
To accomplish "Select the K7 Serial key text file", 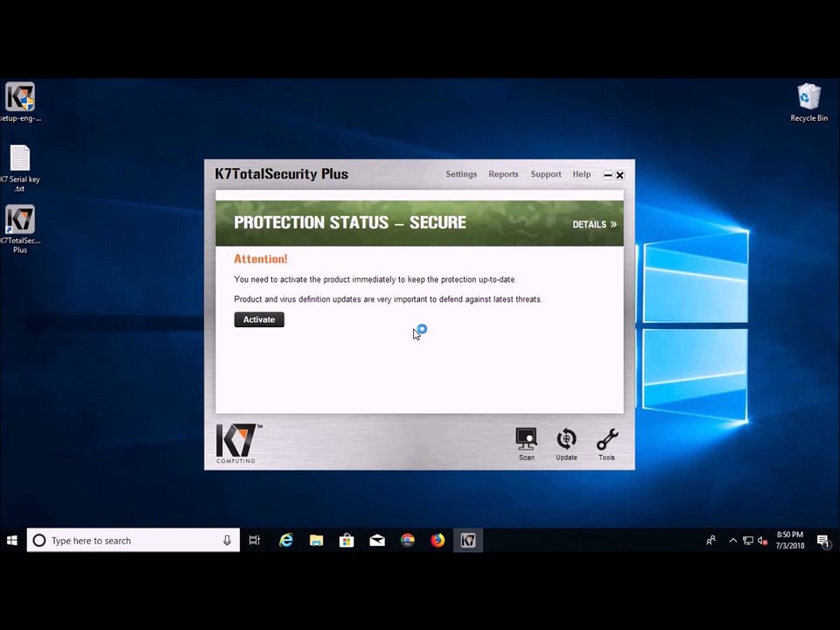I will click(x=20, y=168).
